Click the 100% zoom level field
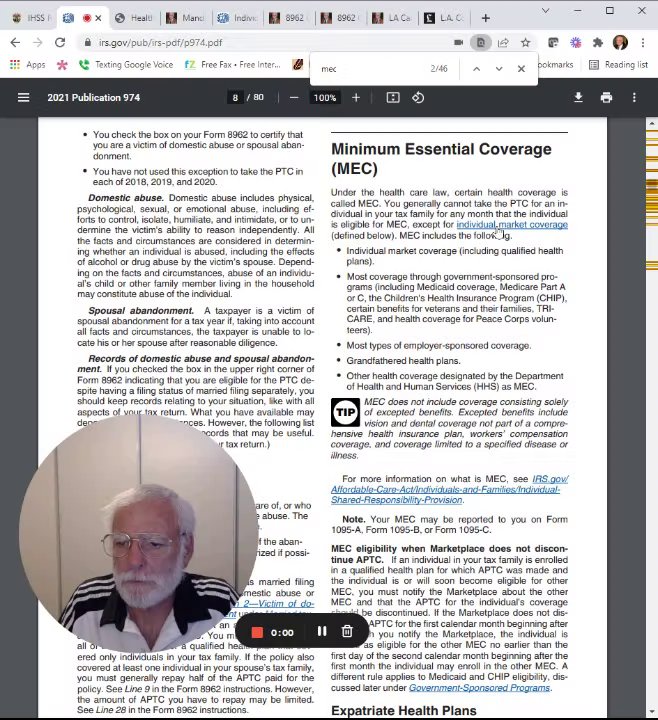Viewport: 658px width, 720px height. [325, 98]
